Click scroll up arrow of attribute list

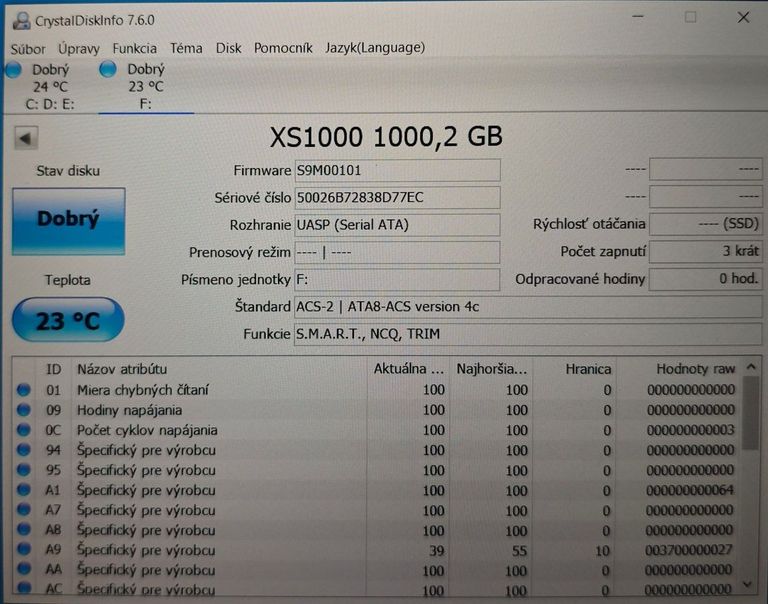click(x=752, y=367)
